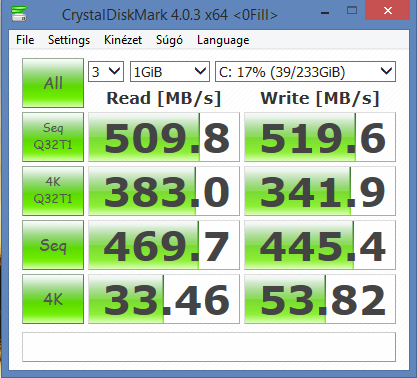The image size is (417, 378).
Task: Maximize the CrystalDiskMark window
Action: point(352,11)
